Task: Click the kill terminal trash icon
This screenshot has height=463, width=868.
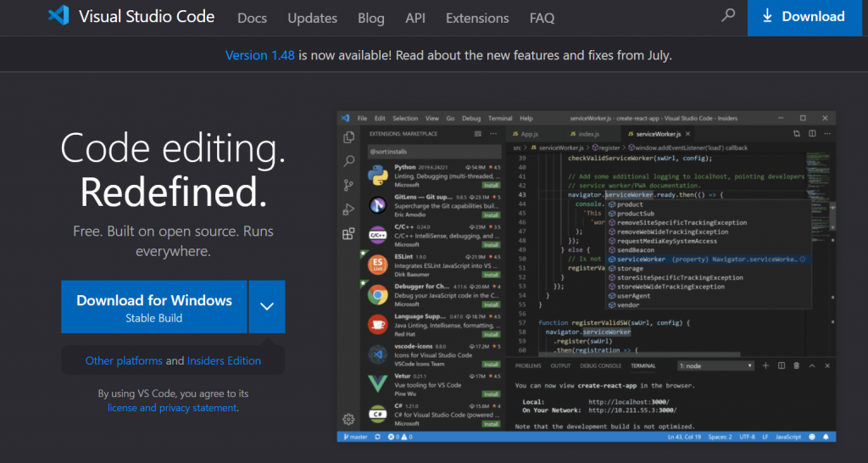Action: point(797,365)
